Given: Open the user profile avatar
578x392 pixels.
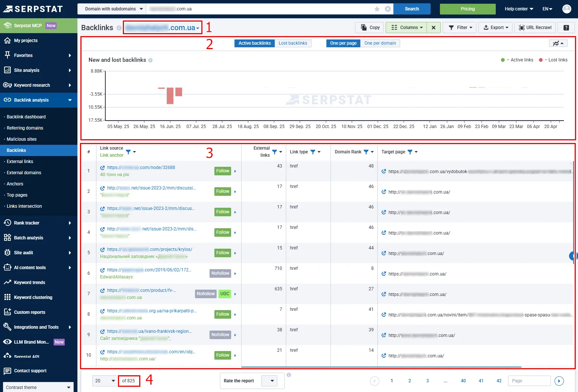Looking at the screenshot, I should coord(567,9).
